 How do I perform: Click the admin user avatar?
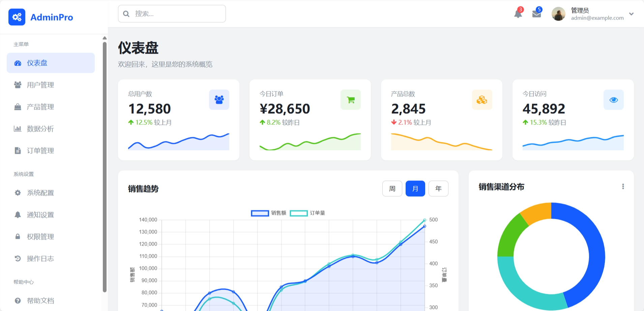point(558,14)
